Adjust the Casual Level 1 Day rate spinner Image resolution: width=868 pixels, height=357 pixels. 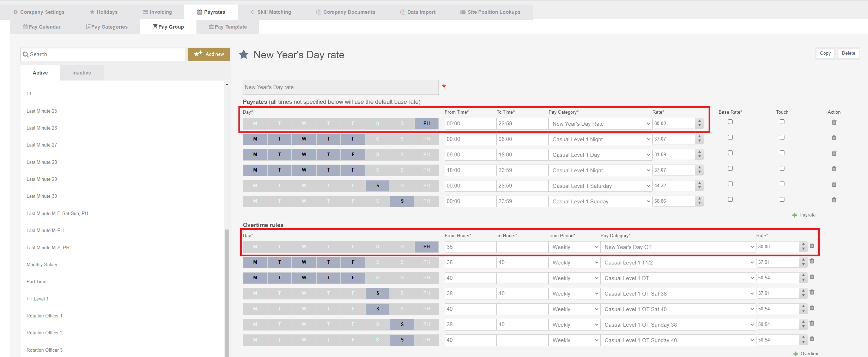(x=699, y=155)
